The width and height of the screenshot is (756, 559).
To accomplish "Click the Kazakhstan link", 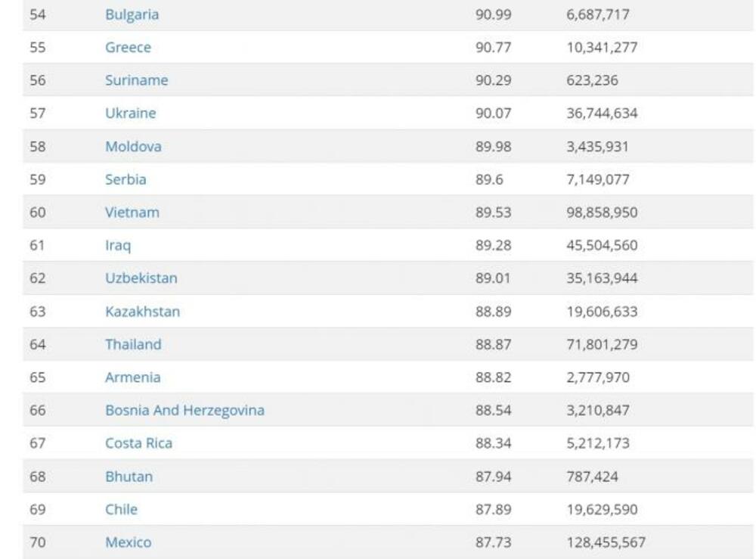I will tap(142, 312).
